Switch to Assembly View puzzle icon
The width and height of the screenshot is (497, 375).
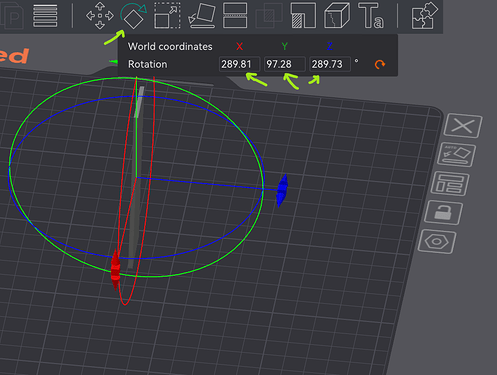tap(423, 16)
